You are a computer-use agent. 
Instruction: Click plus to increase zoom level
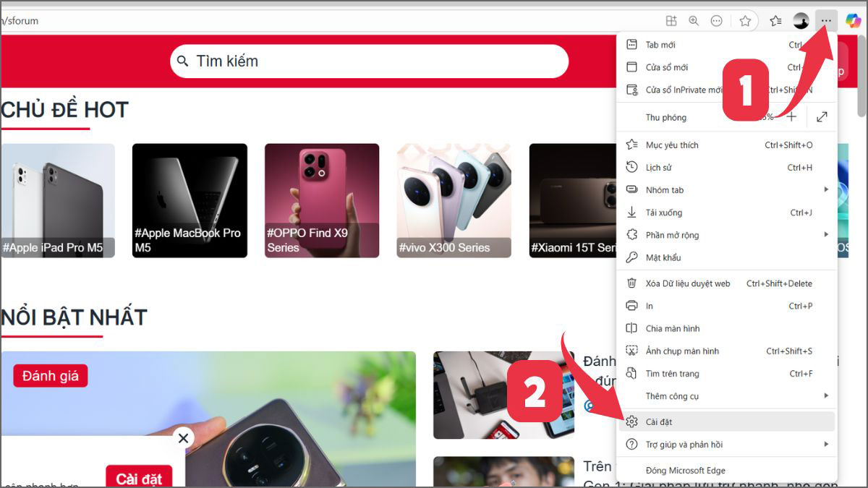(x=792, y=116)
